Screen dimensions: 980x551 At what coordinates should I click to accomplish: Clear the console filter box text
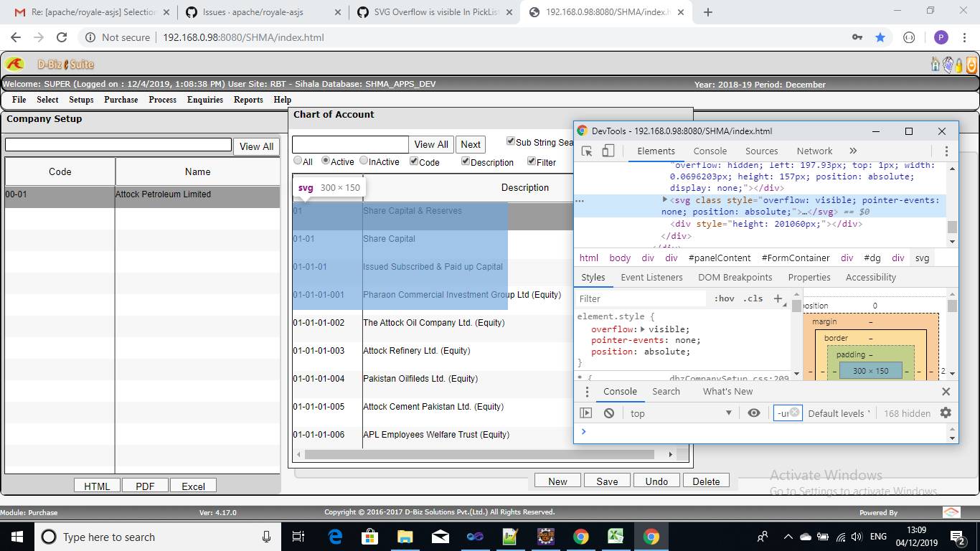click(x=794, y=413)
